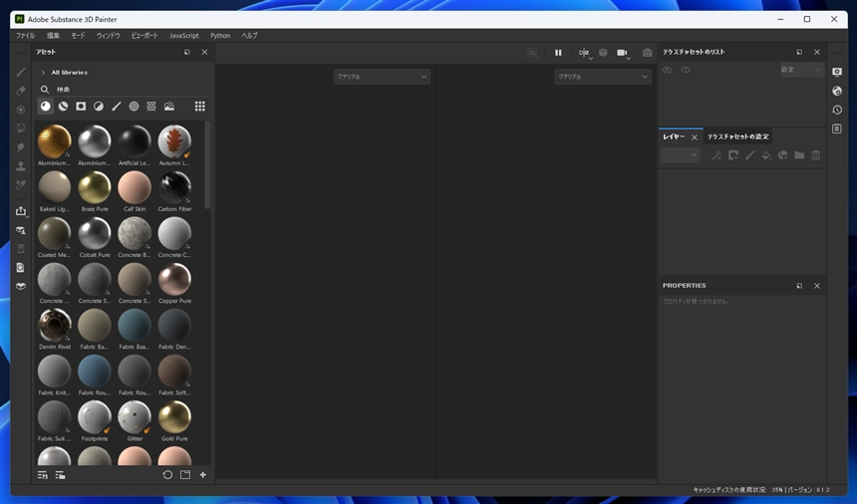Filter assets by Filters half-circle icon
Viewport: 857px width, 504px height.
[99, 107]
